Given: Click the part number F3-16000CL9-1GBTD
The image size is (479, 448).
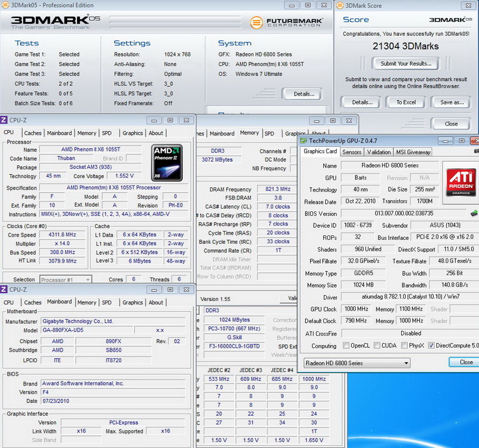Looking at the screenshot, I should (x=234, y=346).
